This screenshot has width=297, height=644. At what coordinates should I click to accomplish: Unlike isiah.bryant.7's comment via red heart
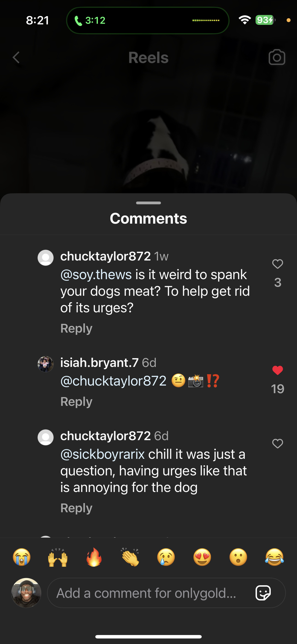pyautogui.click(x=277, y=371)
